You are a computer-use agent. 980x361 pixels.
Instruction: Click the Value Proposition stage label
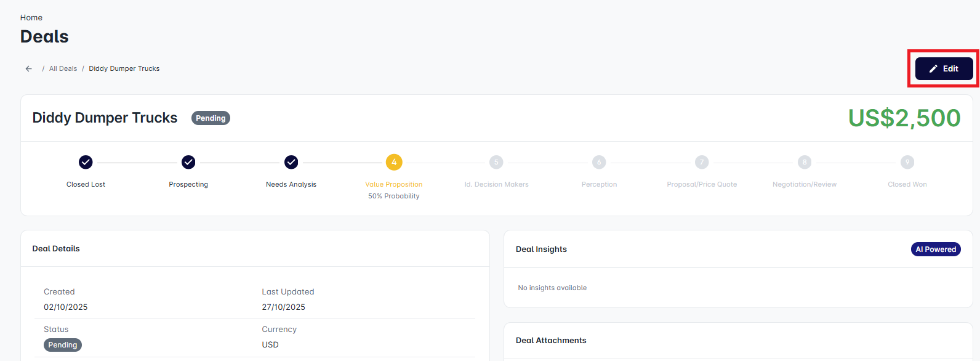[394, 184]
